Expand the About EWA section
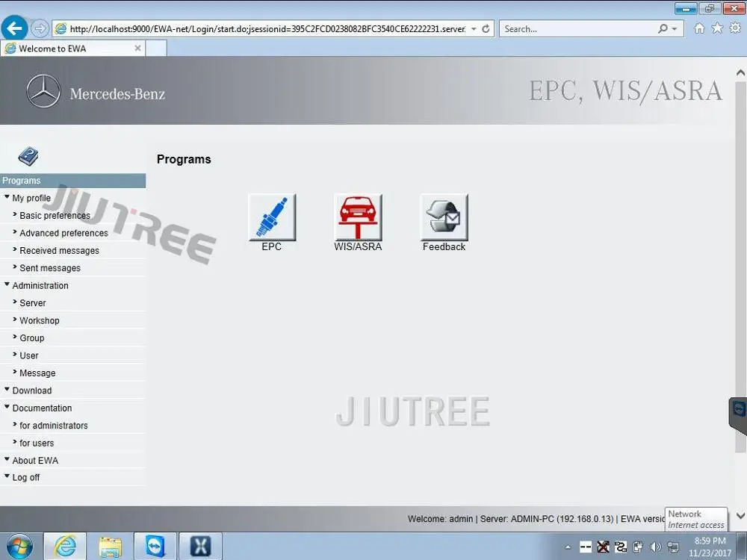 tap(7, 459)
